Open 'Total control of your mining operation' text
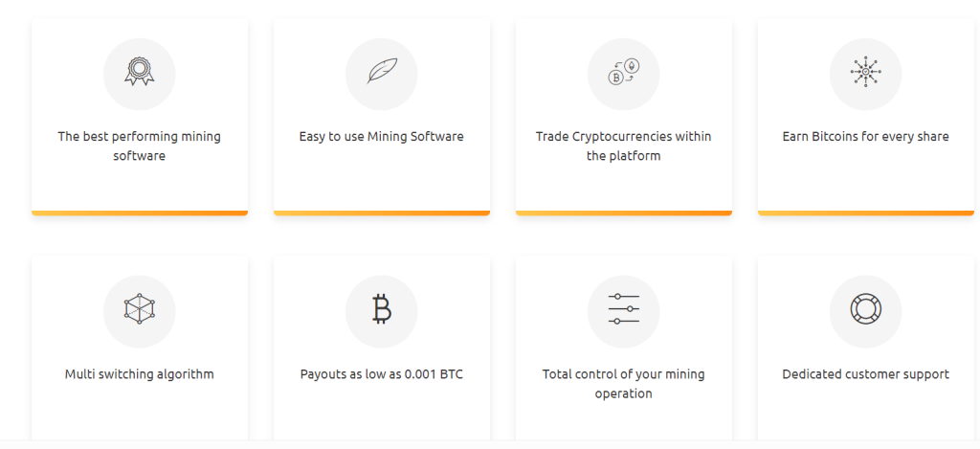Image resolution: width=980 pixels, height=449 pixels. coord(624,384)
